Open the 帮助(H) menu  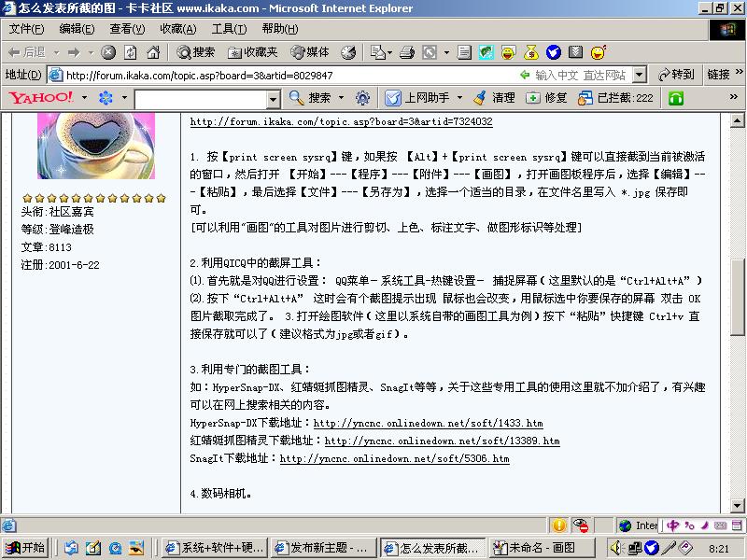click(280, 29)
